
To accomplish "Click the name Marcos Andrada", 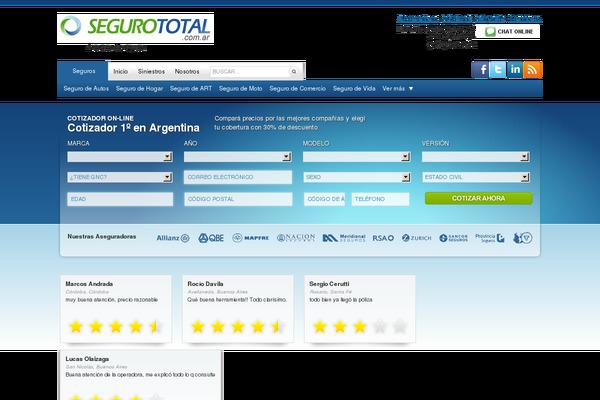I will tap(89, 284).
